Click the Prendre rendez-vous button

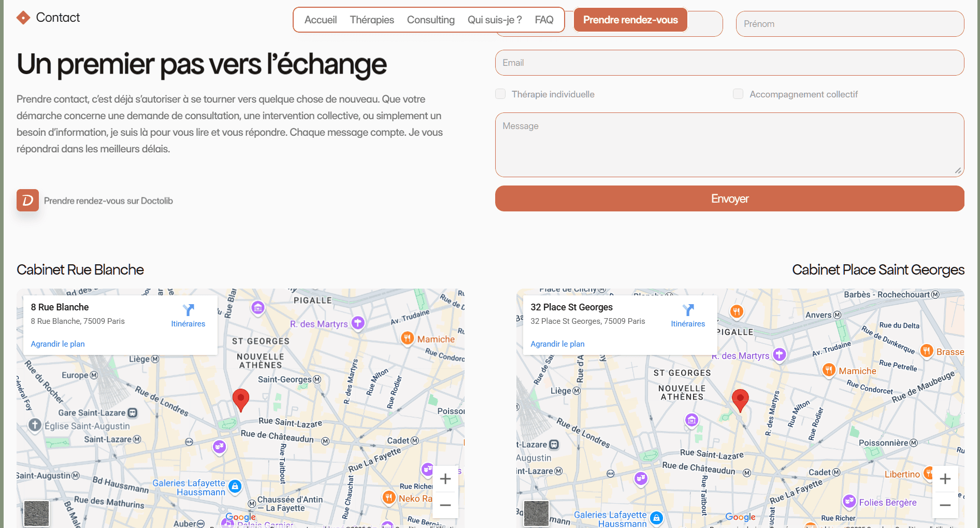click(630, 20)
